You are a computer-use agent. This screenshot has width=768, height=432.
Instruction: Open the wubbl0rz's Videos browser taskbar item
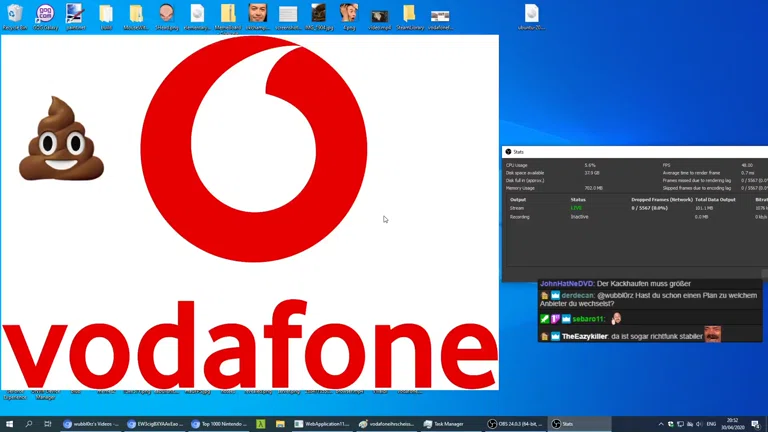tap(91, 424)
